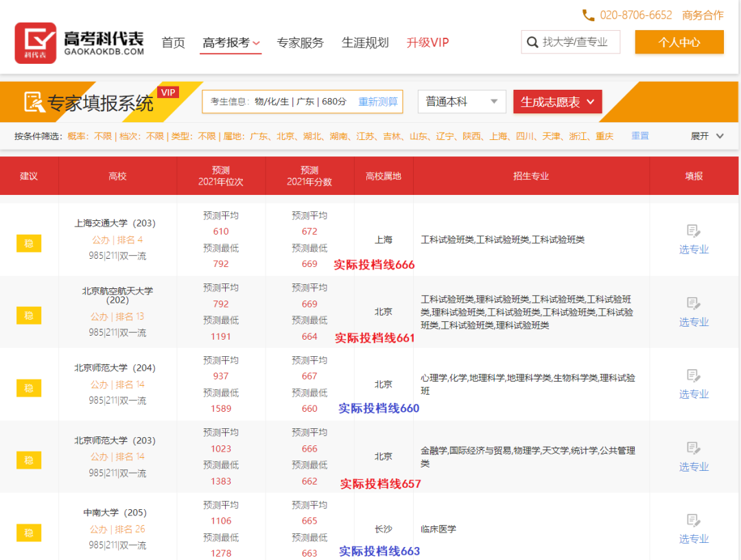
Task: Click 广东 in the 属地 filter
Action: (x=259, y=137)
